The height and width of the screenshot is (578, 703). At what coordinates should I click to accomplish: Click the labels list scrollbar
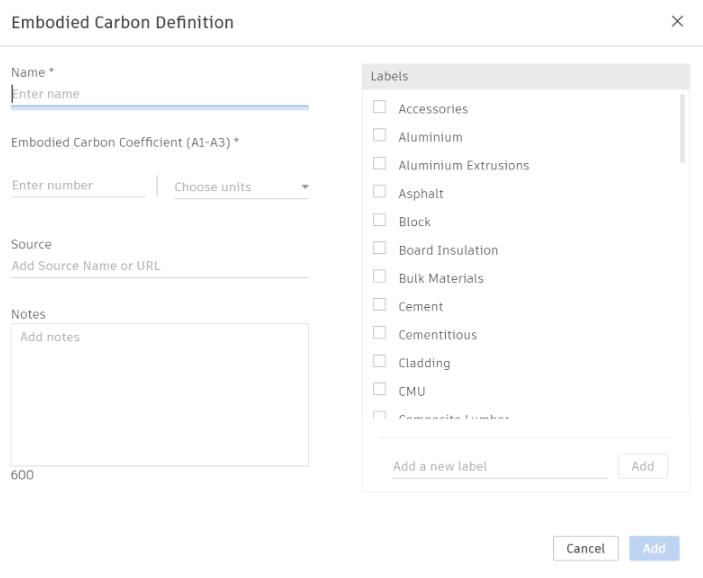point(683,129)
